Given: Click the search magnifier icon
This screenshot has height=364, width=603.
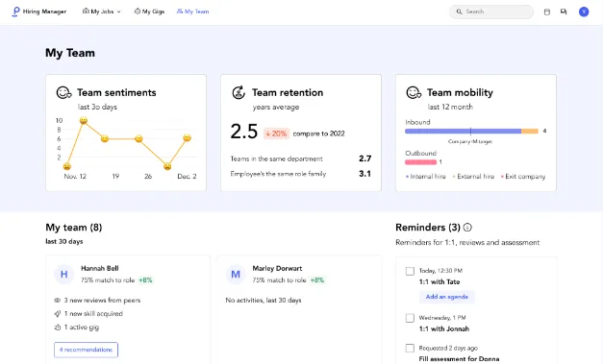Looking at the screenshot, I should coord(459,12).
